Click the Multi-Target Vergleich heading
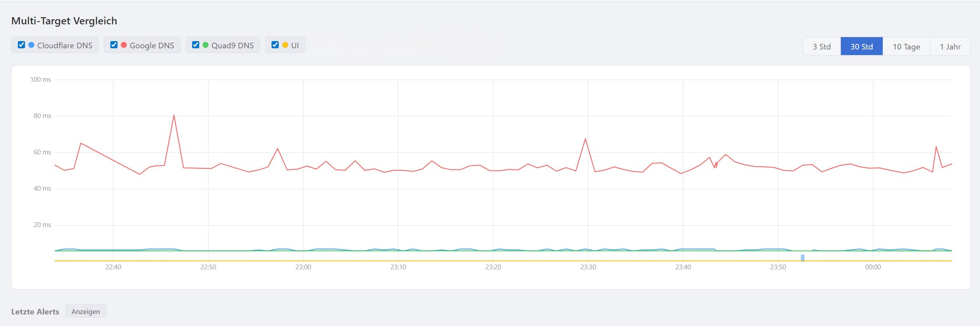This screenshot has height=326, width=980. pyautogui.click(x=64, y=21)
